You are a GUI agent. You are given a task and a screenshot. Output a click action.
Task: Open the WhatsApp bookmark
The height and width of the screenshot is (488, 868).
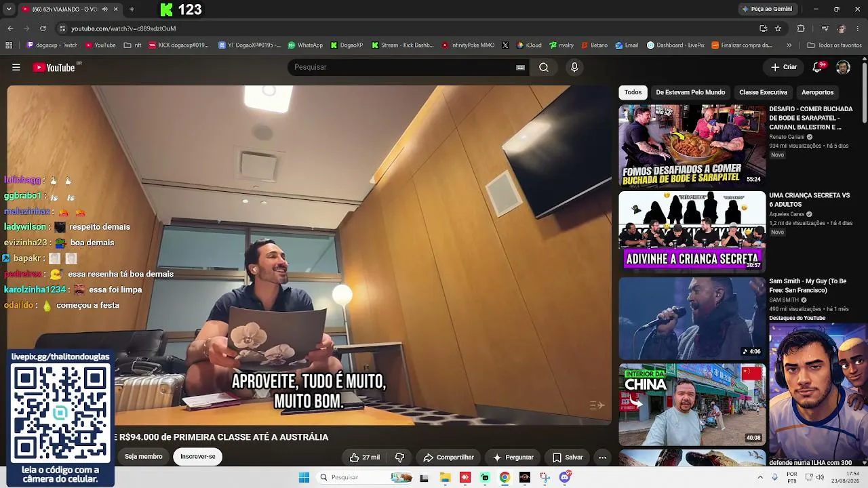305,45
